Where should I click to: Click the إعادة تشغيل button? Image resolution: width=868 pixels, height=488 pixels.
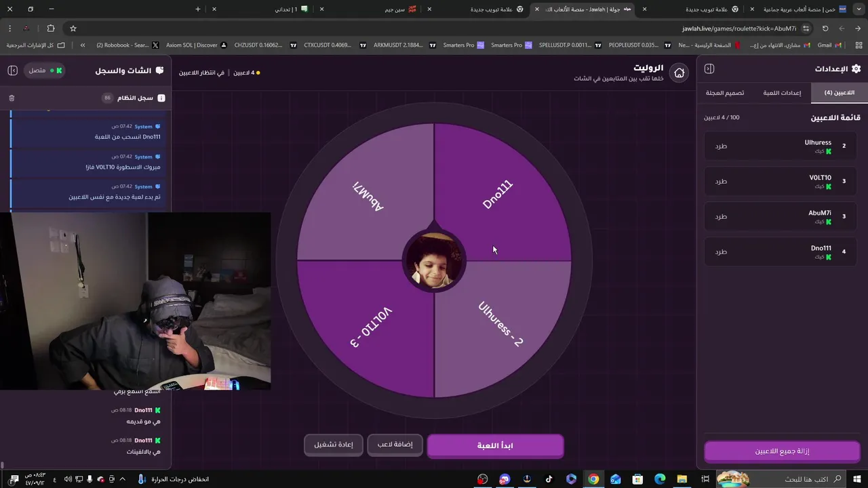pos(334,445)
